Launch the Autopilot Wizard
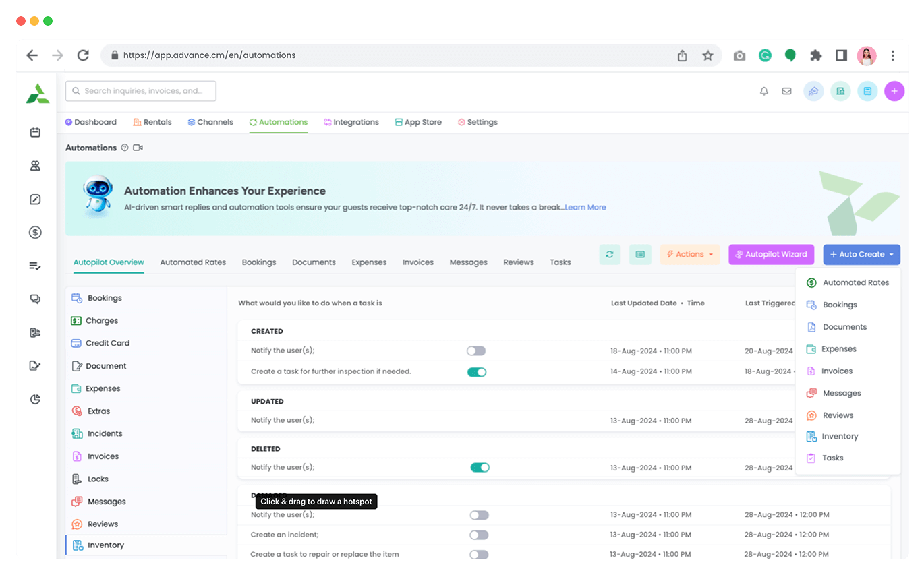This screenshot has width=924, height=577. pyautogui.click(x=771, y=254)
